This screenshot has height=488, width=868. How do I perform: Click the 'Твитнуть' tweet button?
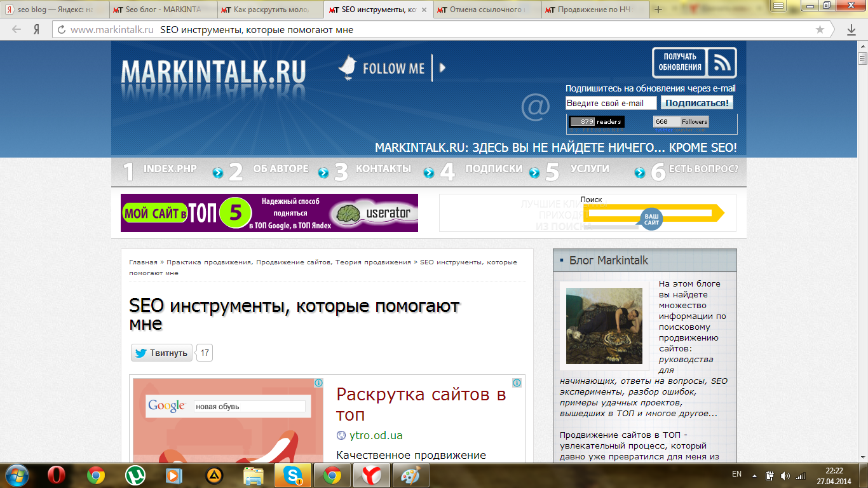point(161,353)
